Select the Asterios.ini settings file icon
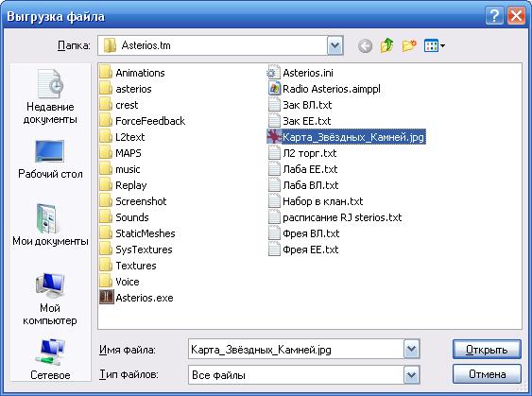Image resolution: width=532 pixels, height=396 pixels. click(x=273, y=73)
